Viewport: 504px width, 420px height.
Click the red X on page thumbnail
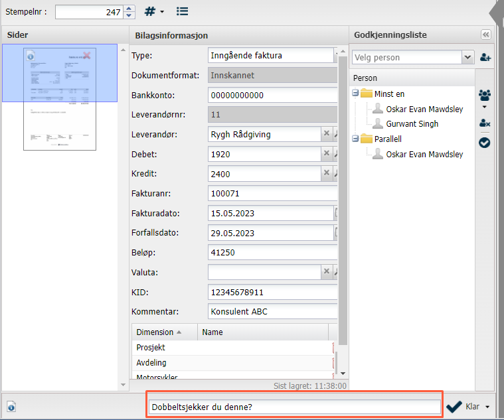point(86,56)
